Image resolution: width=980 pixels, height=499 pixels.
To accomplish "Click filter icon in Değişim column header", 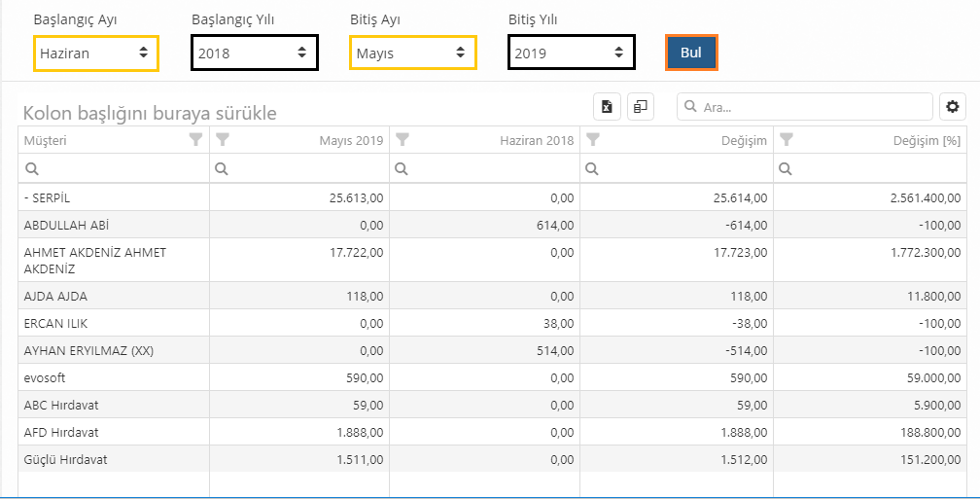I will (593, 140).
